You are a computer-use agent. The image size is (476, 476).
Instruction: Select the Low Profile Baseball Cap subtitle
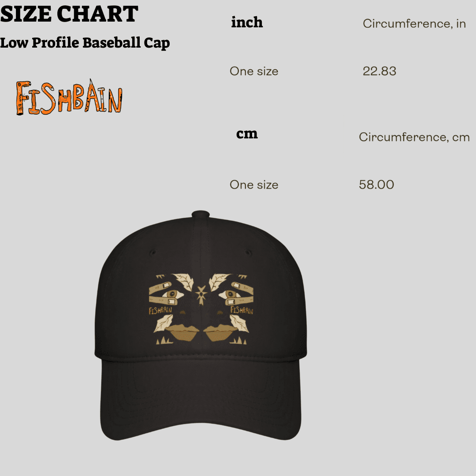(85, 43)
